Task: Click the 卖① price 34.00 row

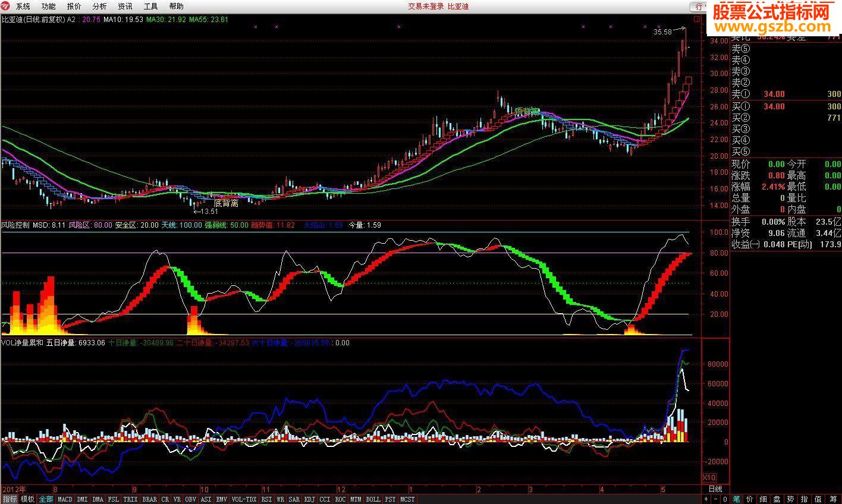Action: pos(786,94)
